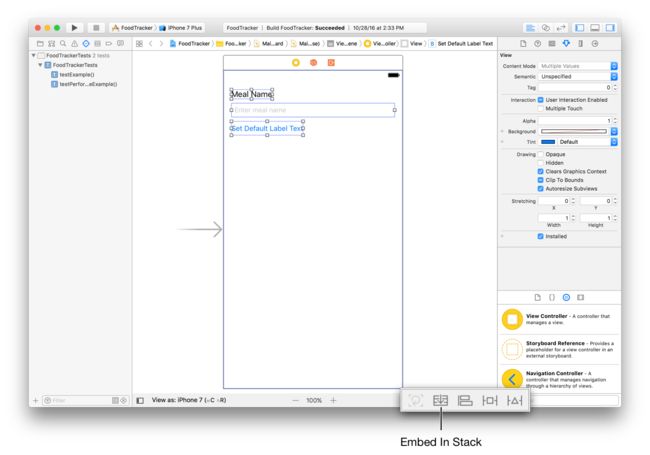Image resolution: width=650 pixels, height=455 pixels.
Task: Click the blue Tint color swatch
Action: coord(548,142)
